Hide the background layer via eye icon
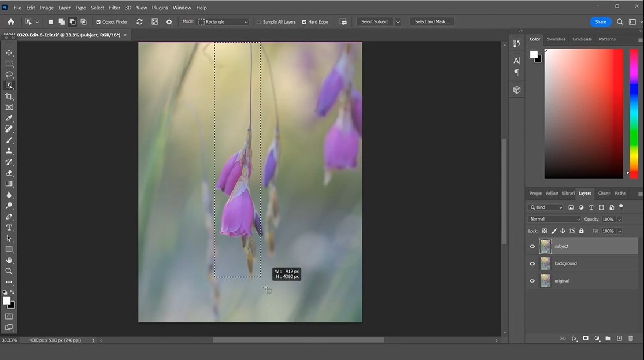Image resolution: width=644 pixels, height=360 pixels. pyautogui.click(x=532, y=263)
